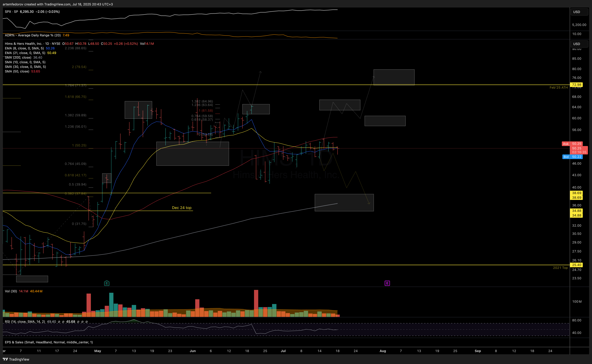592x364 pixels.
Task: Click the 0.5 (39.94) Fibonacci level label
Action: coord(78,184)
